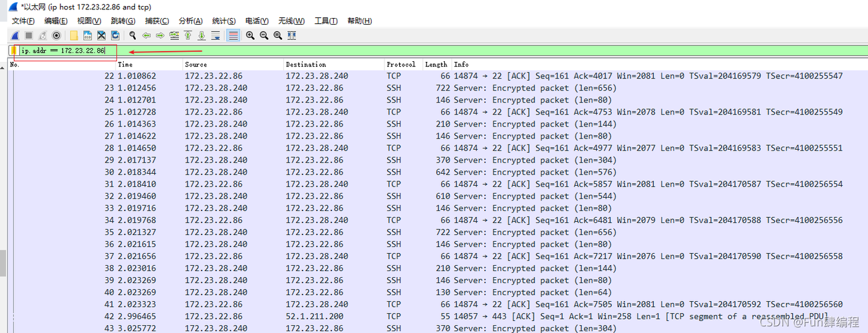Restart the current capture
This screenshot has height=333, width=868.
click(43, 35)
